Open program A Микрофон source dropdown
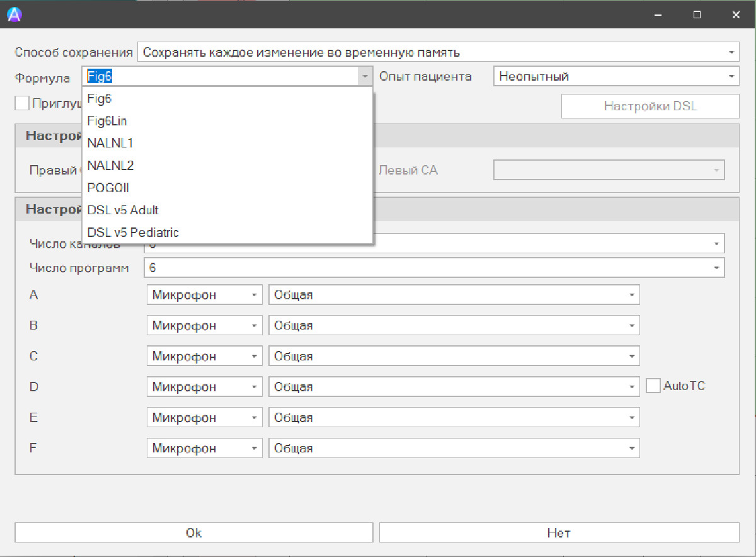 (205, 294)
